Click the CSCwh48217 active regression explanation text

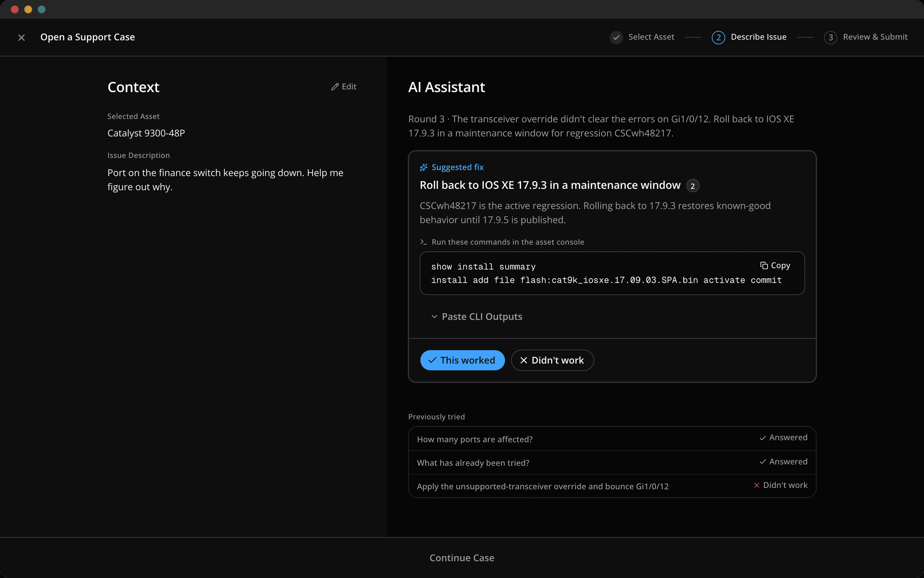pyautogui.click(x=595, y=212)
